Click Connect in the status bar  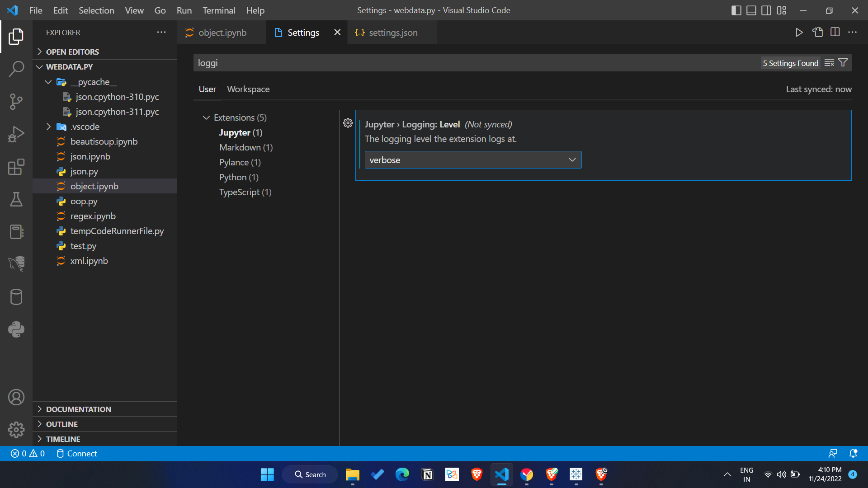[76, 453]
